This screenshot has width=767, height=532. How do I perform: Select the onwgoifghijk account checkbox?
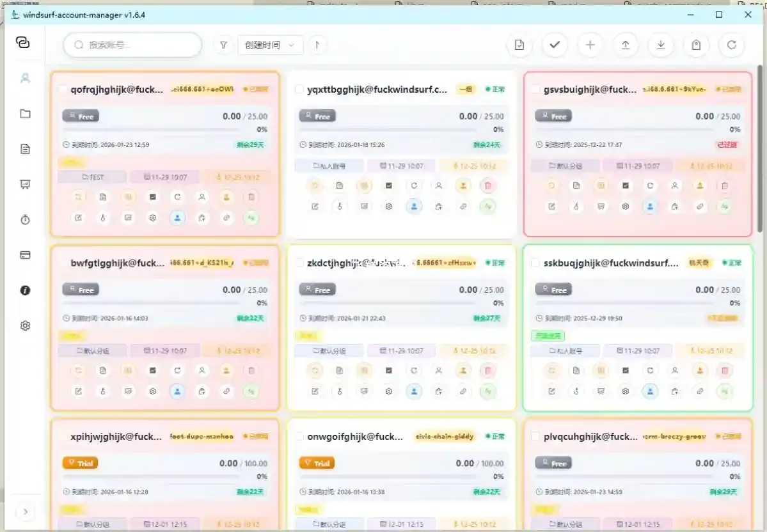tap(299, 437)
